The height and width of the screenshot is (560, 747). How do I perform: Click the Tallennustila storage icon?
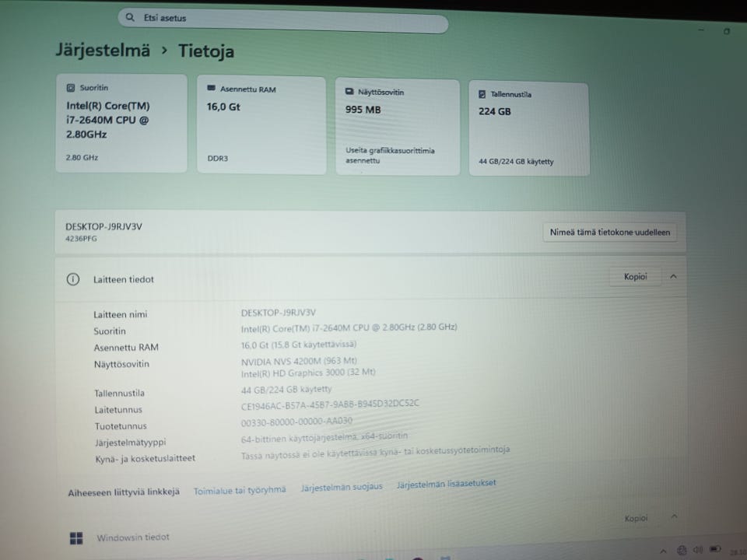pyautogui.click(x=482, y=94)
